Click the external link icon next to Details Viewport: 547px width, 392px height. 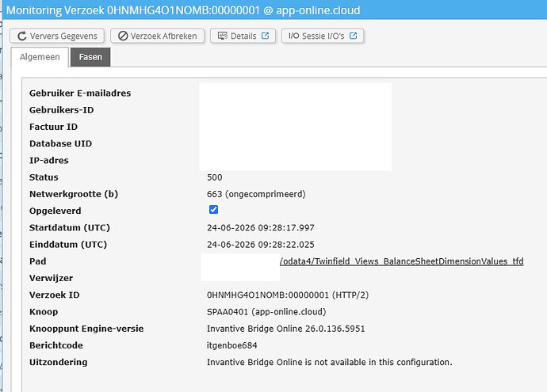[265, 36]
